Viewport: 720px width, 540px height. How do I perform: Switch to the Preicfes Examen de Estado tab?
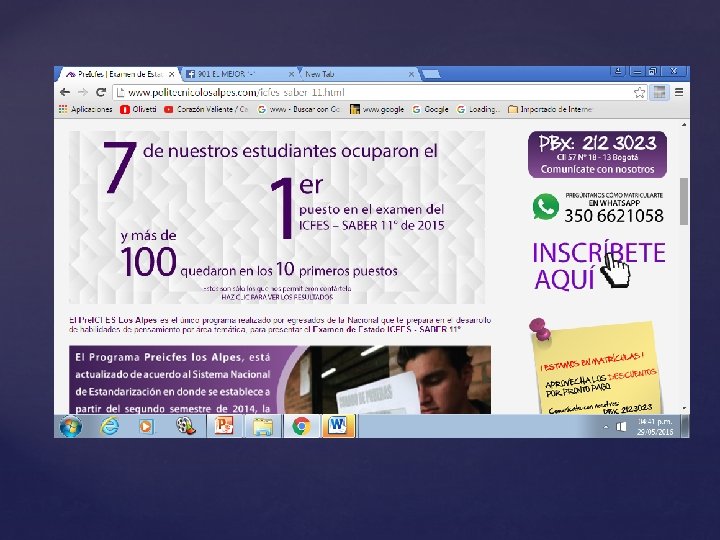[x=117, y=74]
